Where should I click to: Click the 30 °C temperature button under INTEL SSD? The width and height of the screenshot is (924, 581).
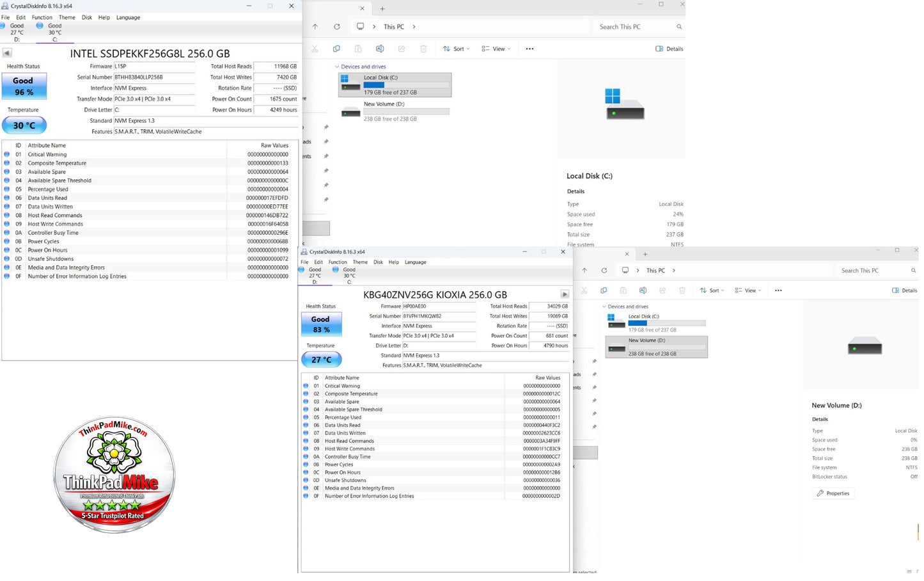click(x=24, y=125)
